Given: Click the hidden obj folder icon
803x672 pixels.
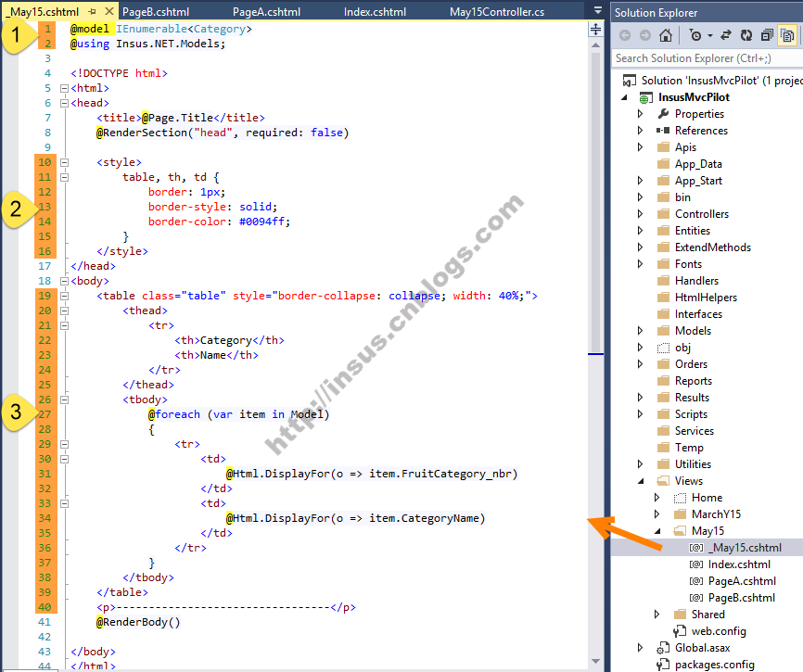Looking at the screenshot, I should point(663,348).
